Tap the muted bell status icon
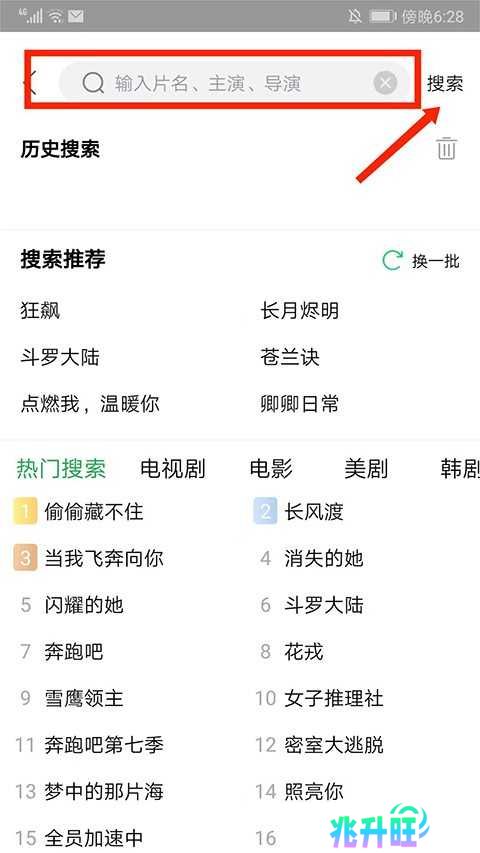Image resolution: width=480 pixels, height=853 pixels. pos(355,16)
